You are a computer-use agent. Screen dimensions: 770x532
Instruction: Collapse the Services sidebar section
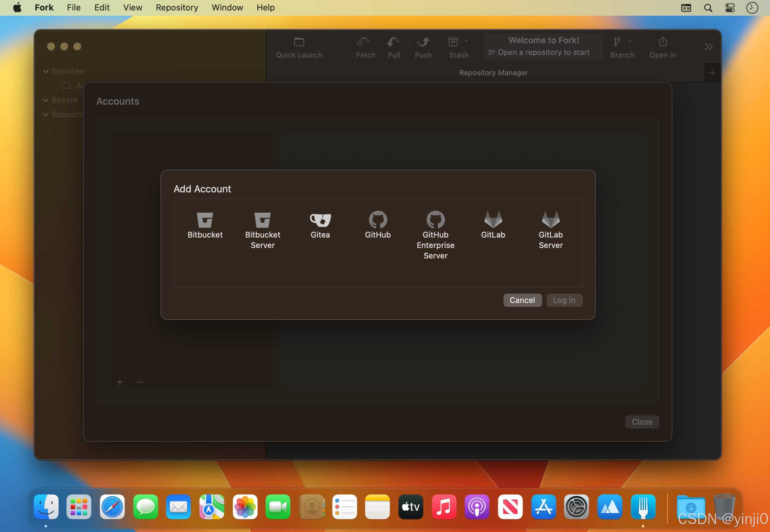(x=46, y=71)
